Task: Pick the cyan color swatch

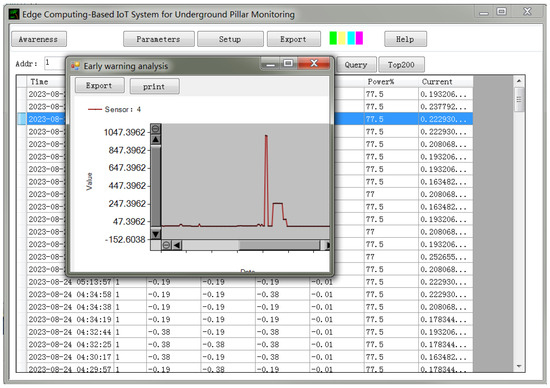Action: pos(351,38)
